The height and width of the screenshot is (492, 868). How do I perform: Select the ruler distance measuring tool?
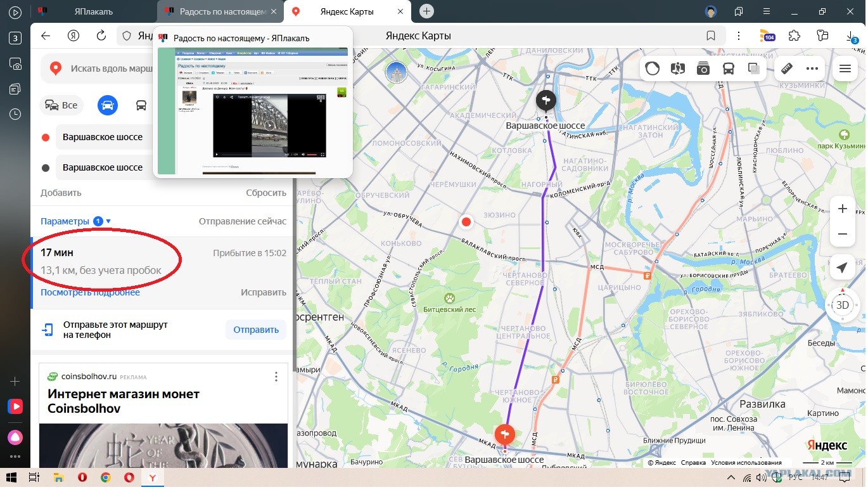787,68
